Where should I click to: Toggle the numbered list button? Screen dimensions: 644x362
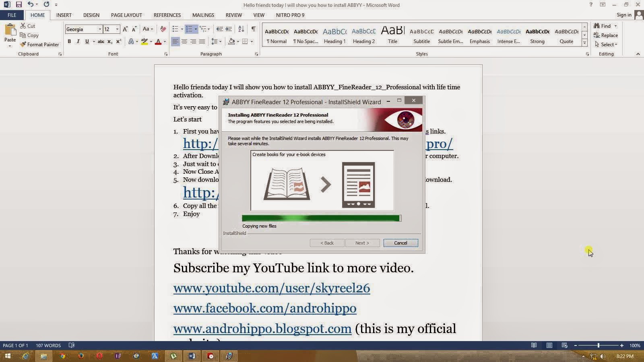pyautogui.click(x=189, y=29)
